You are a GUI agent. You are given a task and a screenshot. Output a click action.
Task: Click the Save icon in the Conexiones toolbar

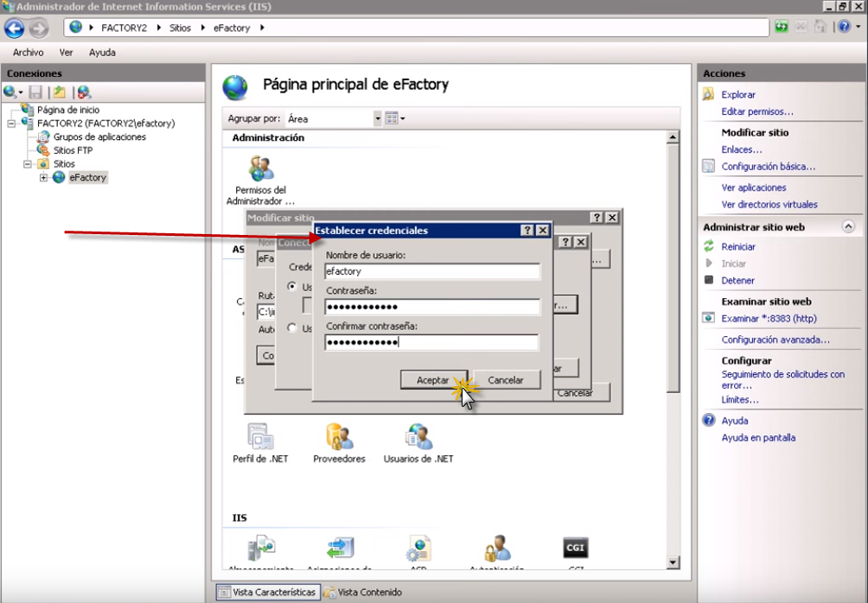[36, 92]
